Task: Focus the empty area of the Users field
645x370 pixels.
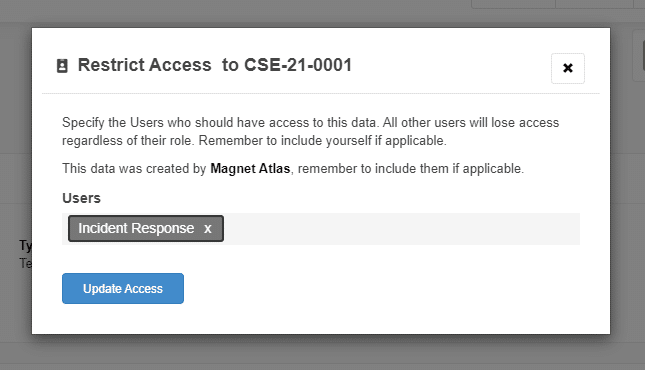Action: coord(401,229)
